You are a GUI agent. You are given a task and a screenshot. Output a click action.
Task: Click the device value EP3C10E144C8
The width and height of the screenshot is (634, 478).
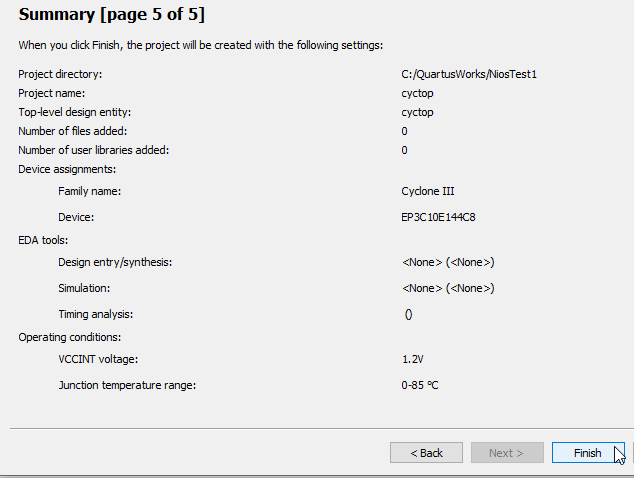(x=438, y=217)
